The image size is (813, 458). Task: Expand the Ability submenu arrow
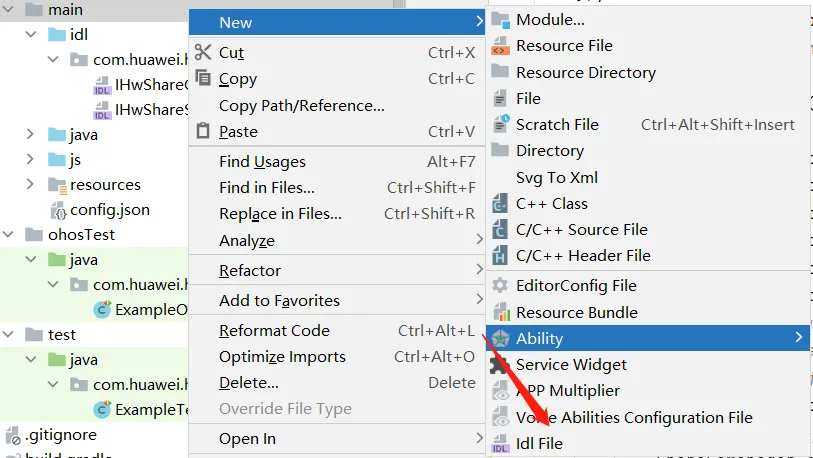click(799, 339)
